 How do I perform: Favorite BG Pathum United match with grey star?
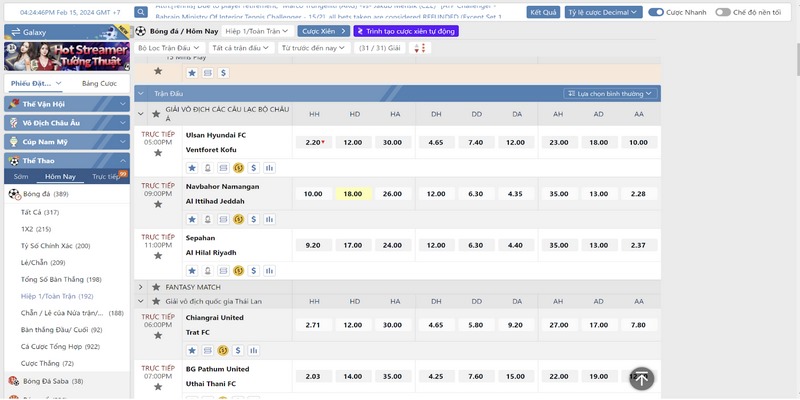(x=158, y=386)
